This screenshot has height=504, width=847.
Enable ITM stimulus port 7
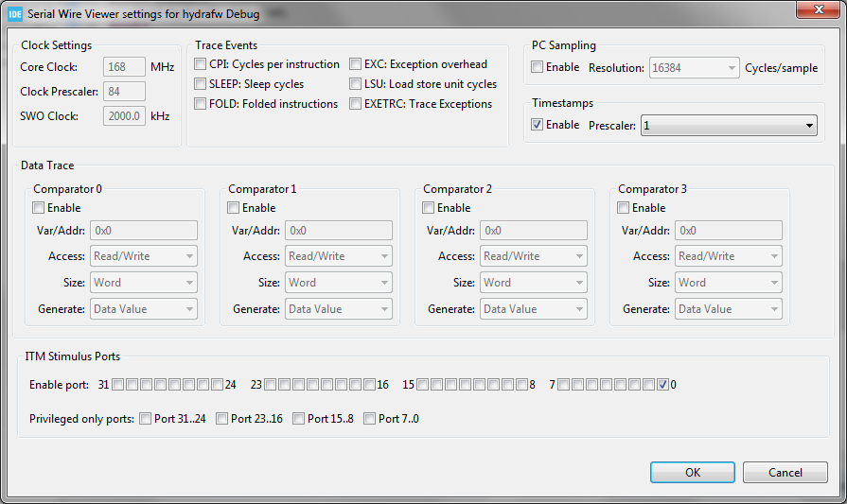click(563, 385)
